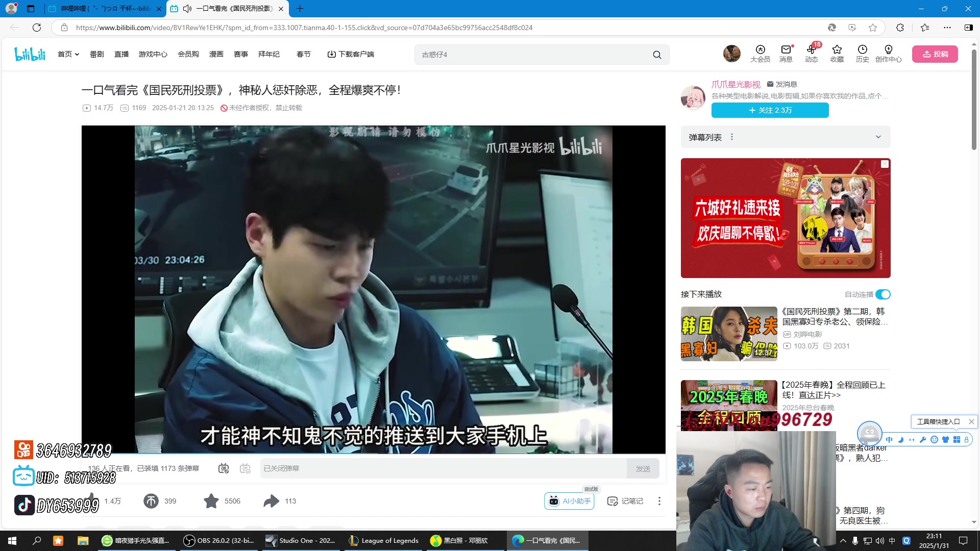This screenshot has height=551, width=980.
Task: Toggle Sogou punctuation mode icon
Action: (912, 440)
